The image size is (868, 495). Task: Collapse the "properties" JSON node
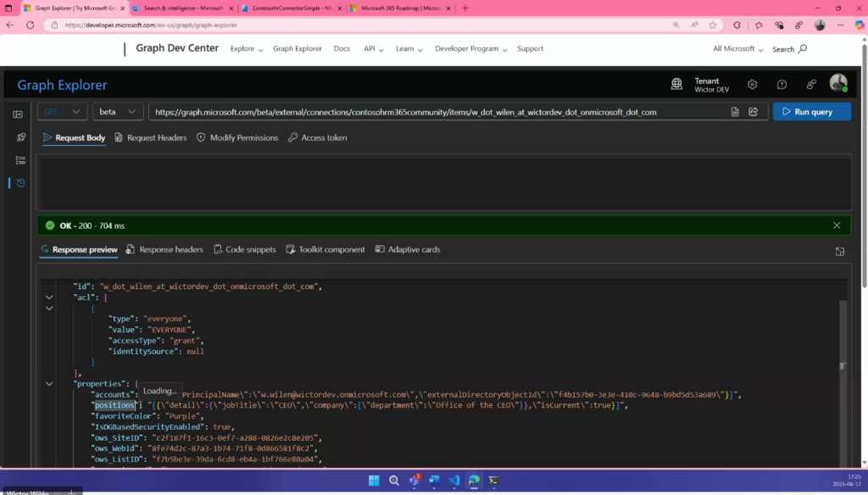pyautogui.click(x=49, y=384)
